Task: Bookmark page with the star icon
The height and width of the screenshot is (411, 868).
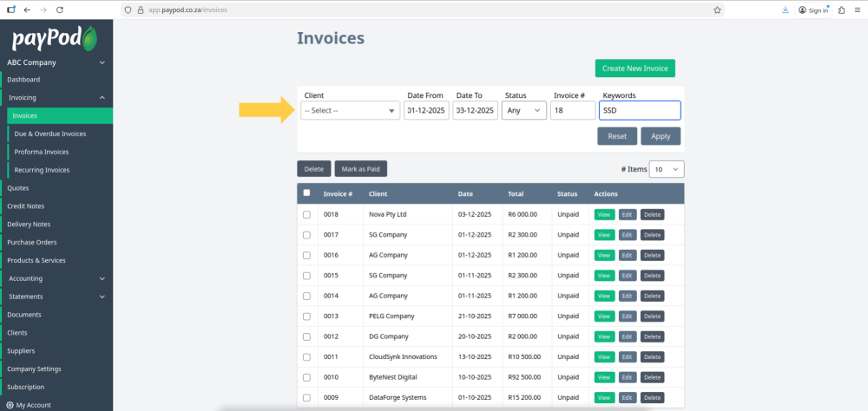Action: 718,10
